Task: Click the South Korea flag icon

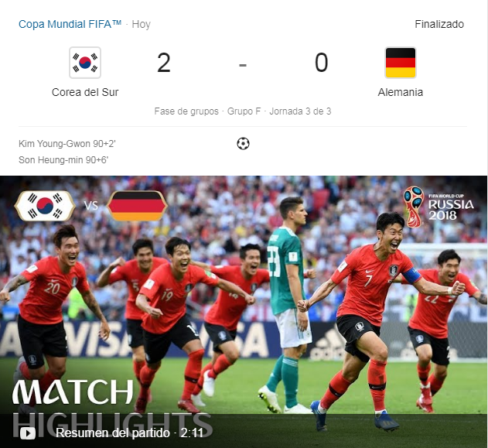Action: (85, 63)
